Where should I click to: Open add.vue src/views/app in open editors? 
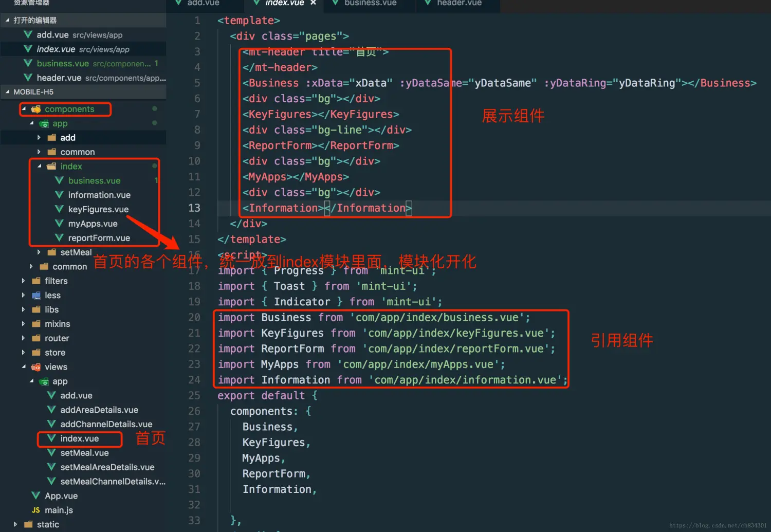[83, 35]
